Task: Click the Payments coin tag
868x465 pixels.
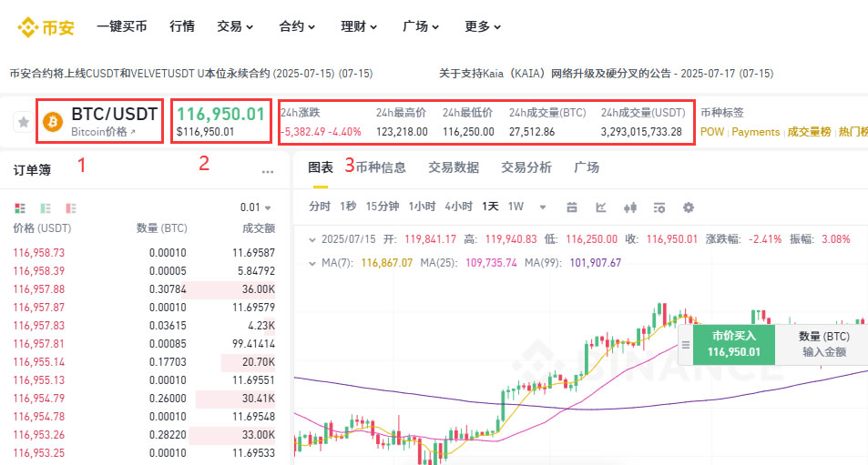Action: [756, 132]
